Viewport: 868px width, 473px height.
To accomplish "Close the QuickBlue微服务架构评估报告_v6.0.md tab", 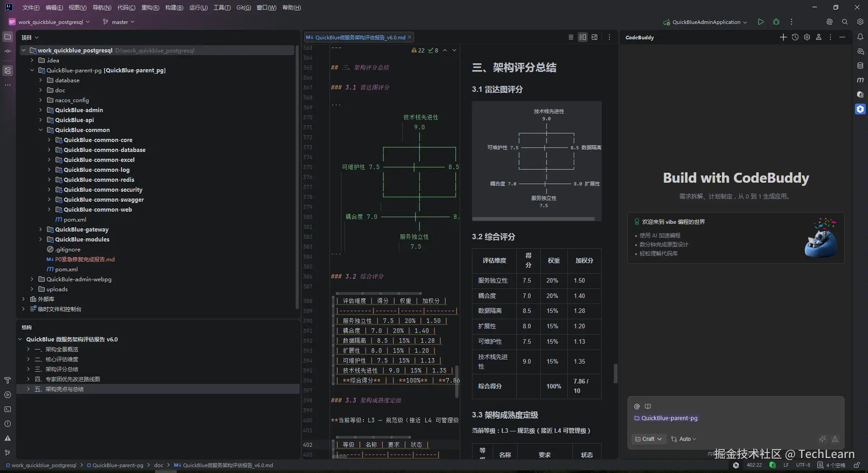I will [410, 37].
